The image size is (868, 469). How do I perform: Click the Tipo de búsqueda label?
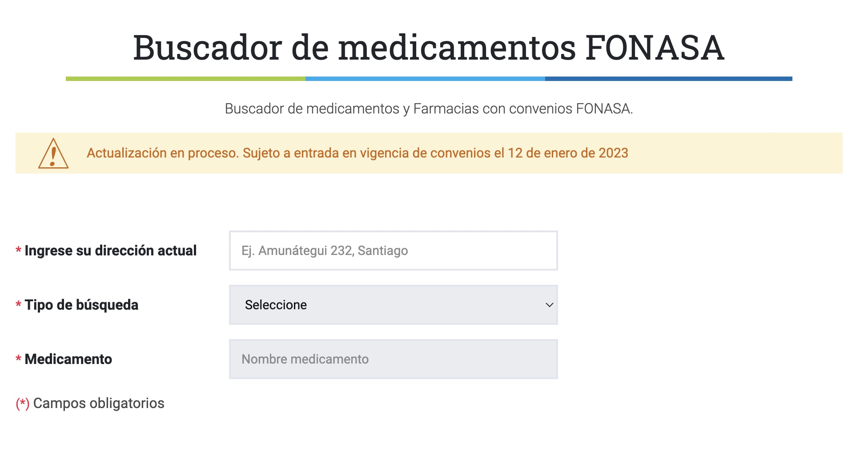(81, 305)
